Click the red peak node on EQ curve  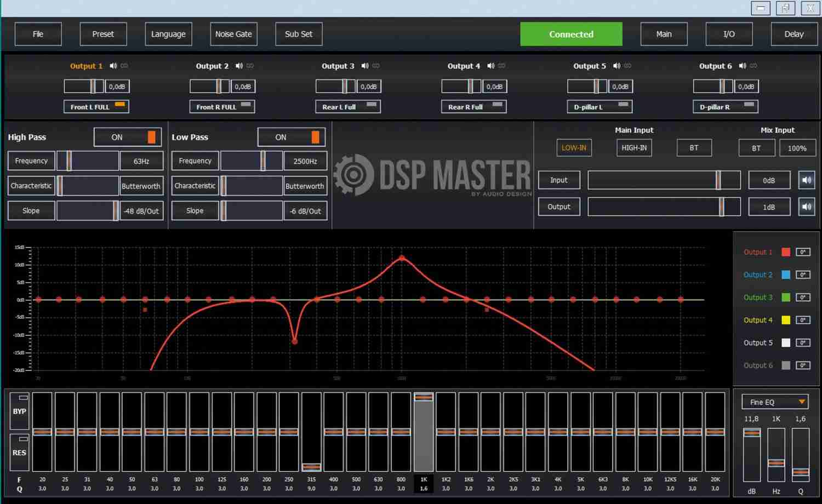click(x=402, y=257)
